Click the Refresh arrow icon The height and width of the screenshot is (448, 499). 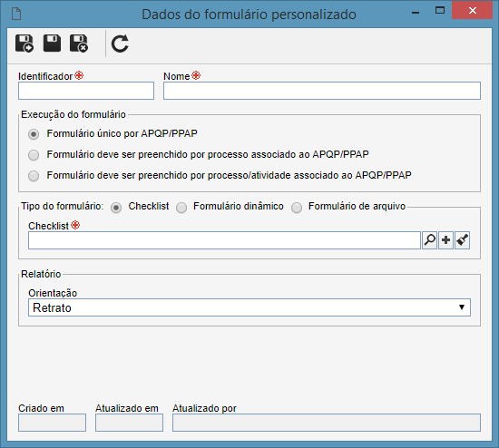(120, 44)
